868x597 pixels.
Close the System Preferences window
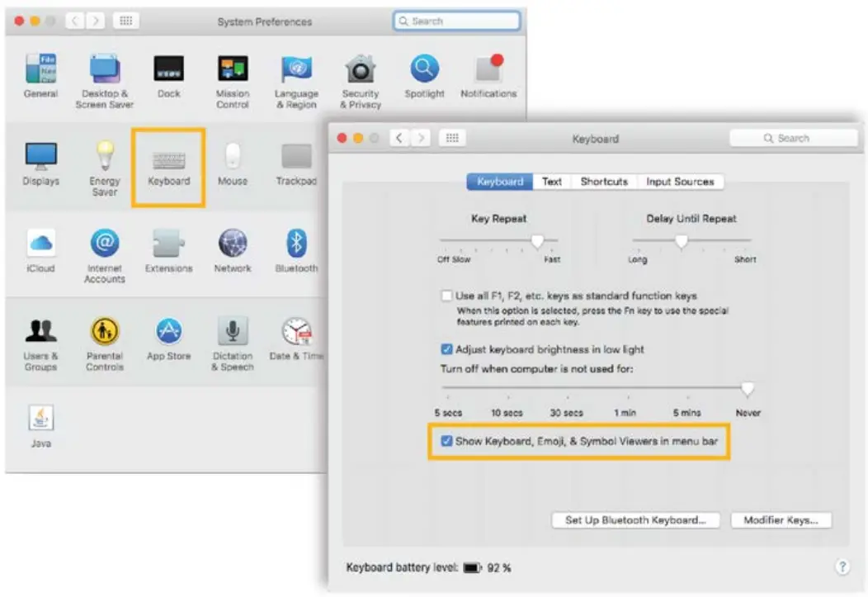coord(19,21)
